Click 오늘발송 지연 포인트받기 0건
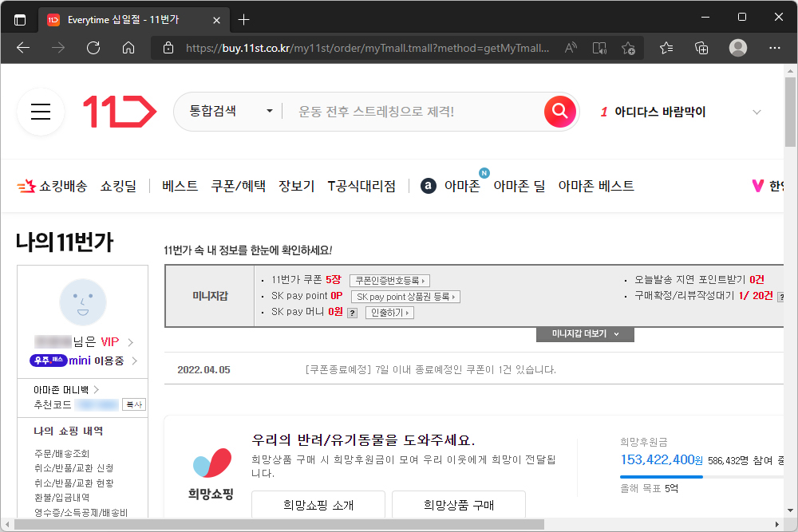 coord(699,280)
